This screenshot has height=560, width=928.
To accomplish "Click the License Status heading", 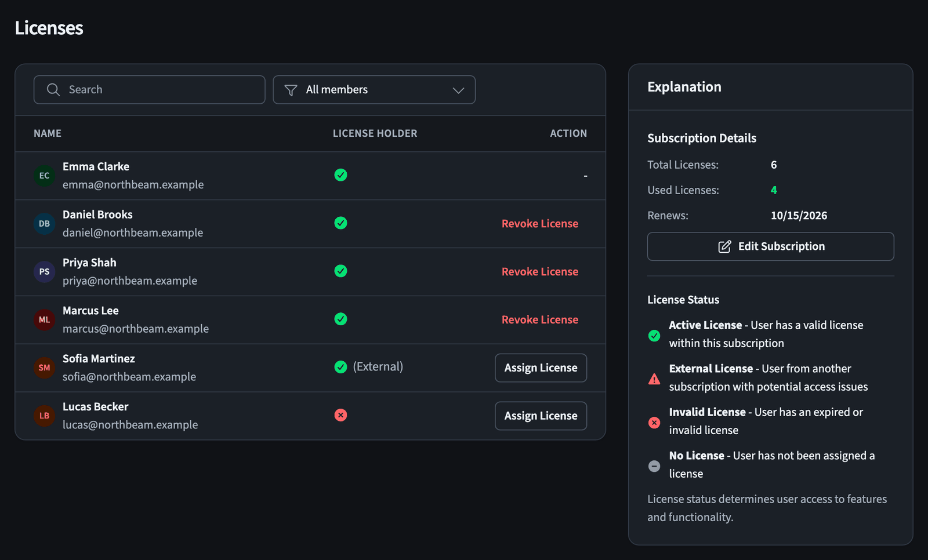I will pyautogui.click(x=683, y=300).
